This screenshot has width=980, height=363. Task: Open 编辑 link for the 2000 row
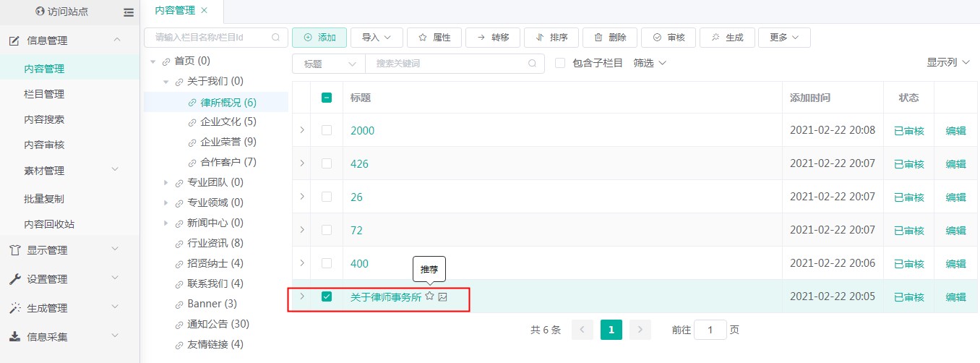pyautogui.click(x=955, y=131)
